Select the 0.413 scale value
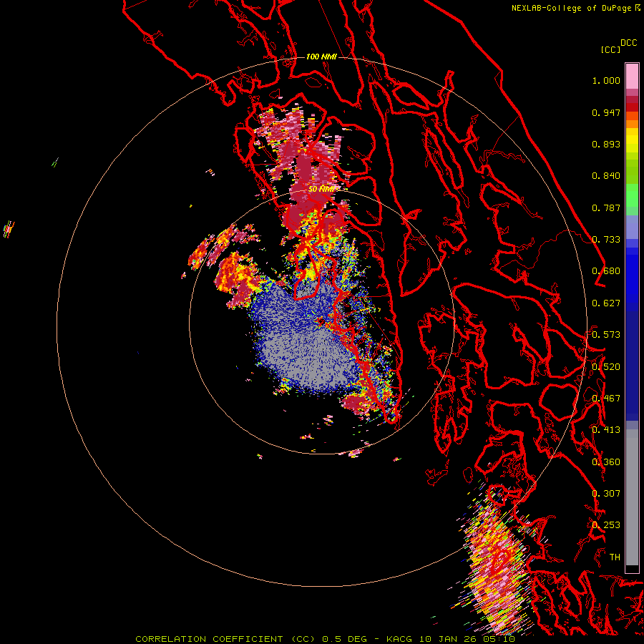The width and height of the screenshot is (644, 644). (x=606, y=430)
